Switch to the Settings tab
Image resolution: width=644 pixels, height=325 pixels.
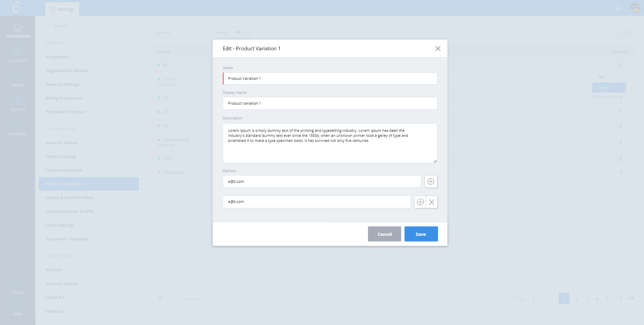point(62,9)
